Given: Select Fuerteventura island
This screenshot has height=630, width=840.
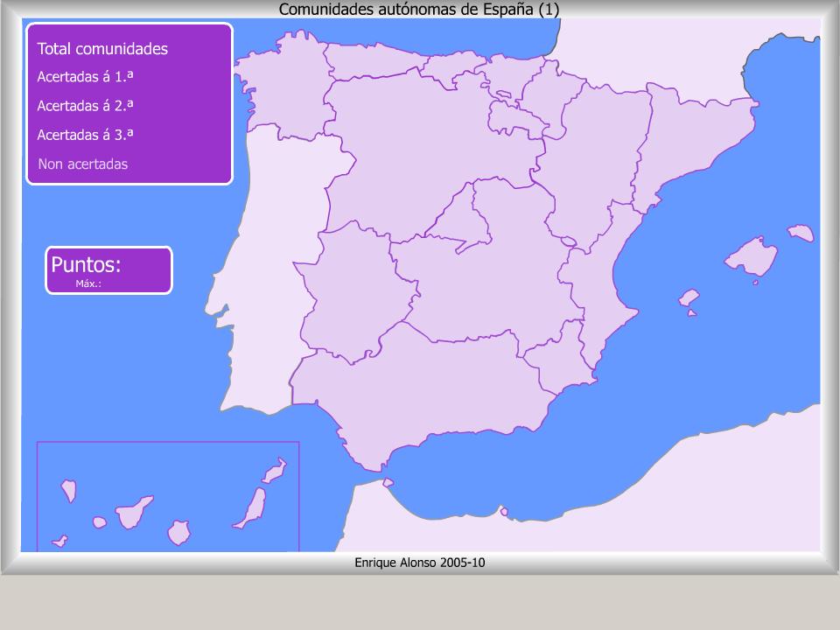Looking at the screenshot, I should pos(253,507).
